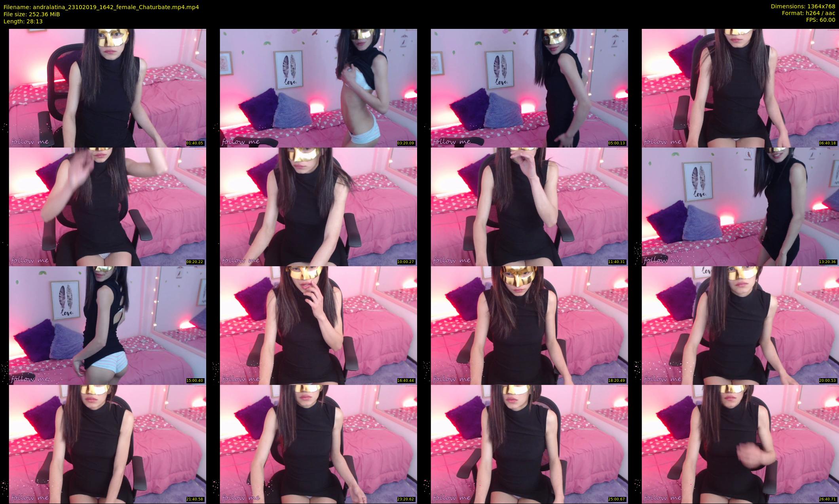Open the thumbnail at 08:20.22
839x504 pixels.
point(107,207)
